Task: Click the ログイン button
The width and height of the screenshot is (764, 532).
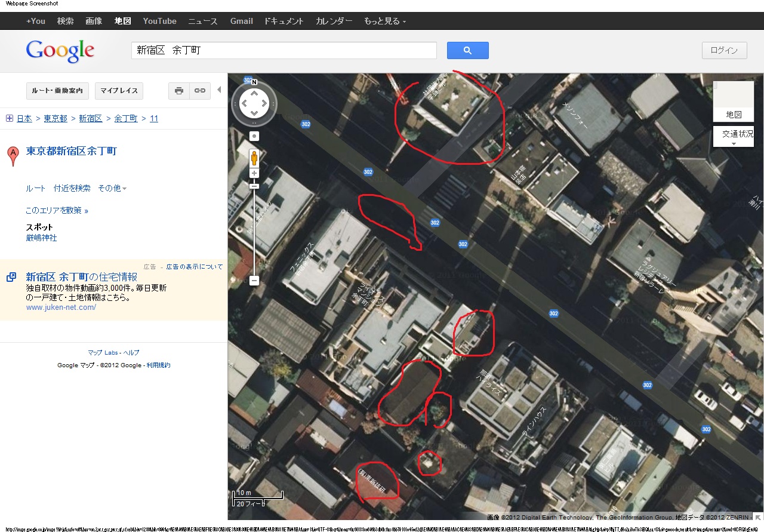Action: point(724,51)
